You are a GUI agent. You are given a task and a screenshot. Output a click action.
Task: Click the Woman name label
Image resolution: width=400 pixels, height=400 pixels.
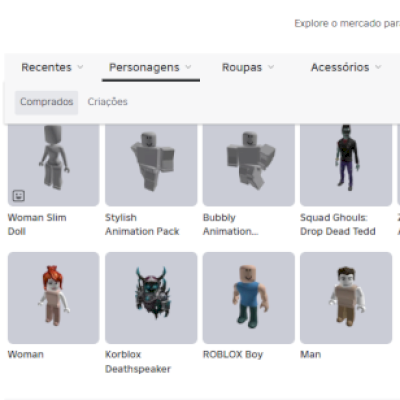click(x=26, y=354)
